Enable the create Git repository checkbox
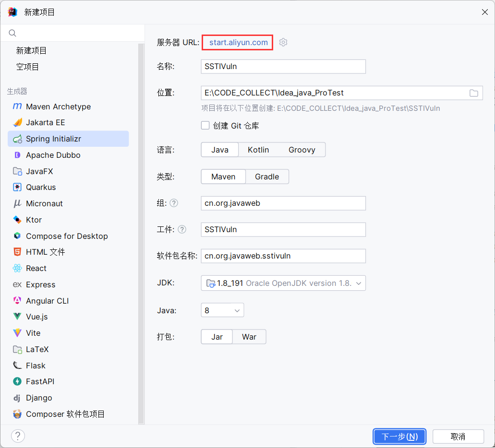Image resolution: width=495 pixels, height=448 pixels. click(x=205, y=126)
